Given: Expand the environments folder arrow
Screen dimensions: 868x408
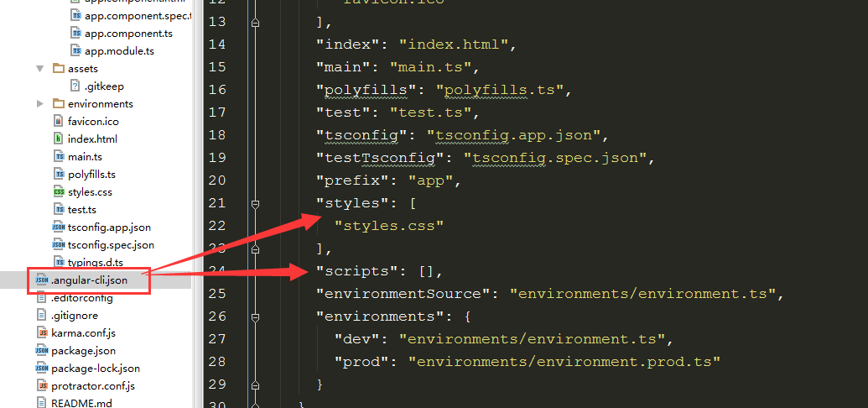Looking at the screenshot, I should pyautogui.click(x=40, y=103).
